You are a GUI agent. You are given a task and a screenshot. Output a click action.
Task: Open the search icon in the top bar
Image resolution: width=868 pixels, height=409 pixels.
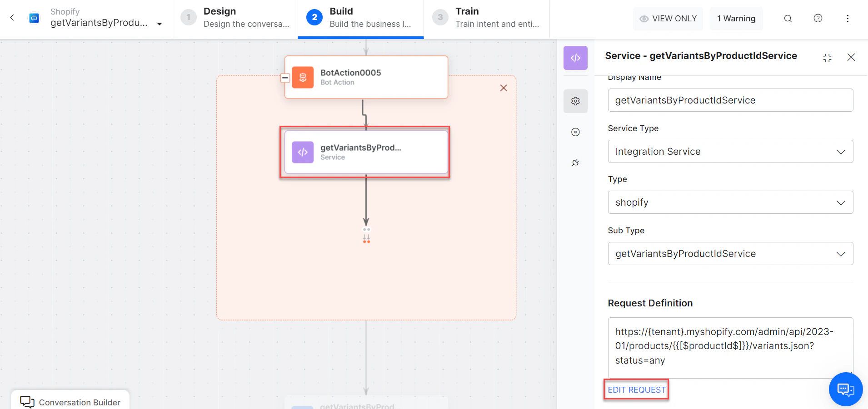pyautogui.click(x=788, y=18)
